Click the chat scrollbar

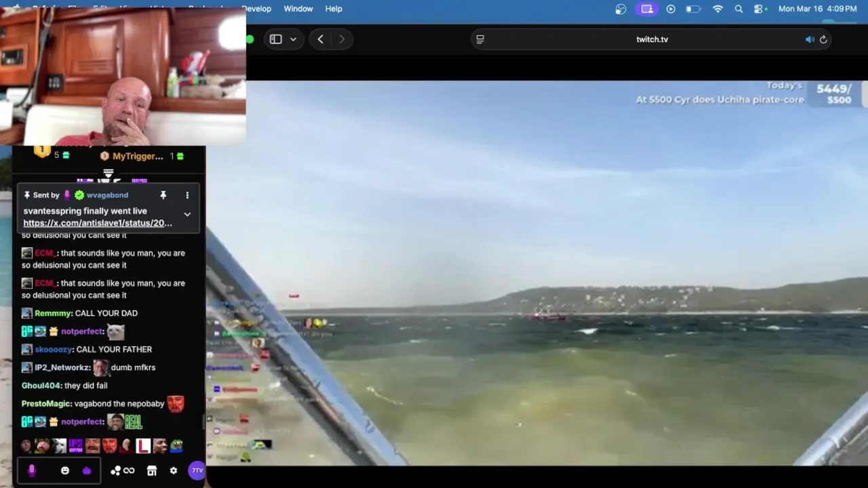coord(203,421)
